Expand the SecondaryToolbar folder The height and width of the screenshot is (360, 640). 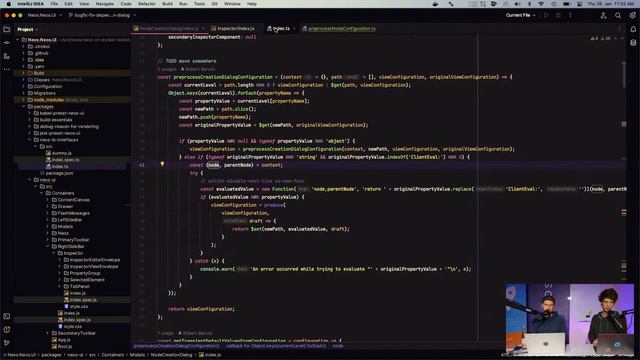pos(47,333)
